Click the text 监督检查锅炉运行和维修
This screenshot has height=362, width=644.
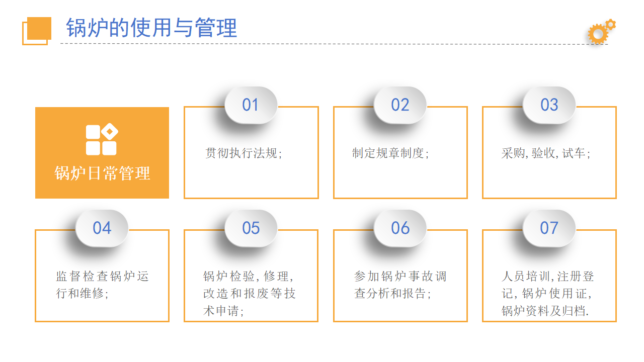click(102, 285)
